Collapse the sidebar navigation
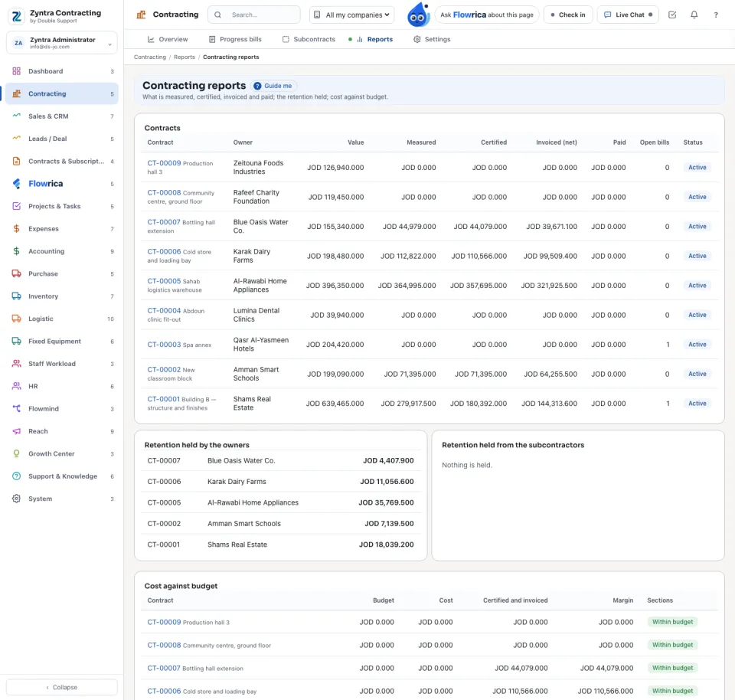Viewport: 735px width, 700px height. pyautogui.click(x=62, y=687)
